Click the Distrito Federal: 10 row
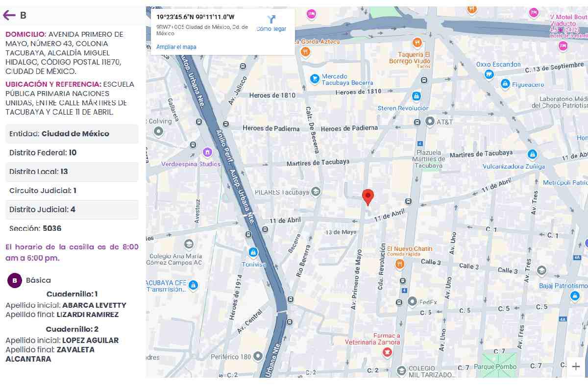 (72, 153)
